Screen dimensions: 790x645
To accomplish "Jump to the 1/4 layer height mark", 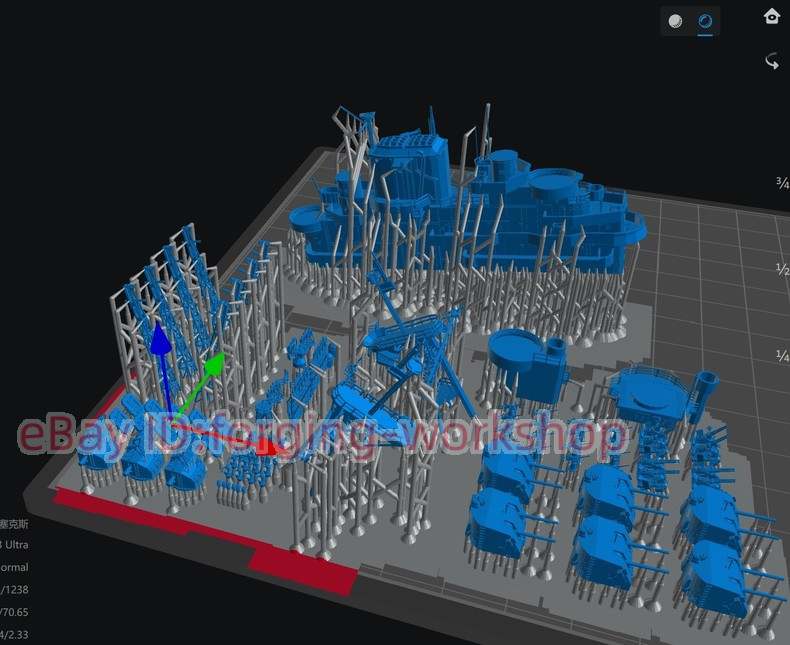I will click(782, 356).
